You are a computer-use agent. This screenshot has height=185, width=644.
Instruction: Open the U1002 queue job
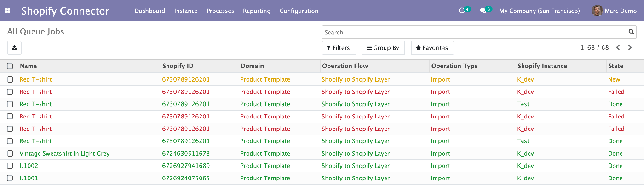click(29, 166)
